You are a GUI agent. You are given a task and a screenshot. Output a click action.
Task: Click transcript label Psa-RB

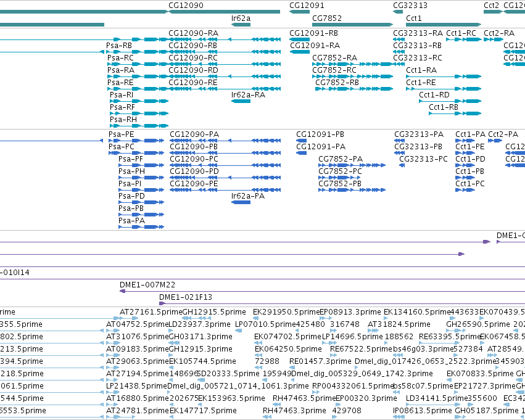point(119,46)
